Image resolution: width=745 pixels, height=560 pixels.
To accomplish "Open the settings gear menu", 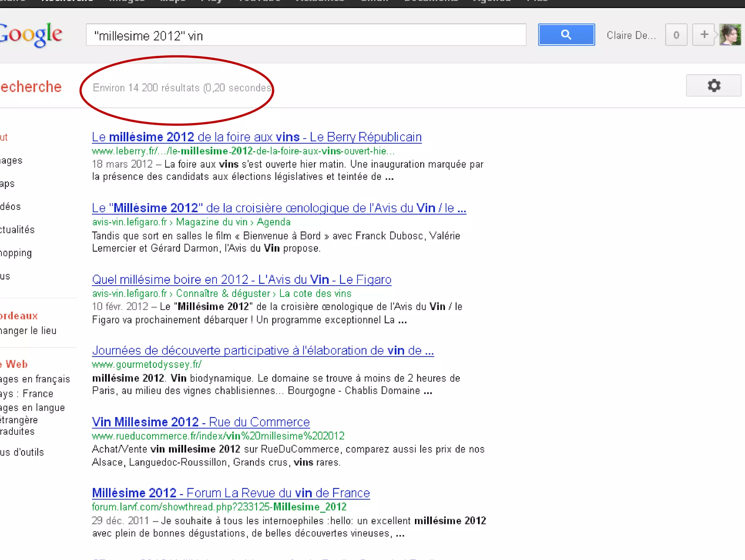I will (x=713, y=86).
